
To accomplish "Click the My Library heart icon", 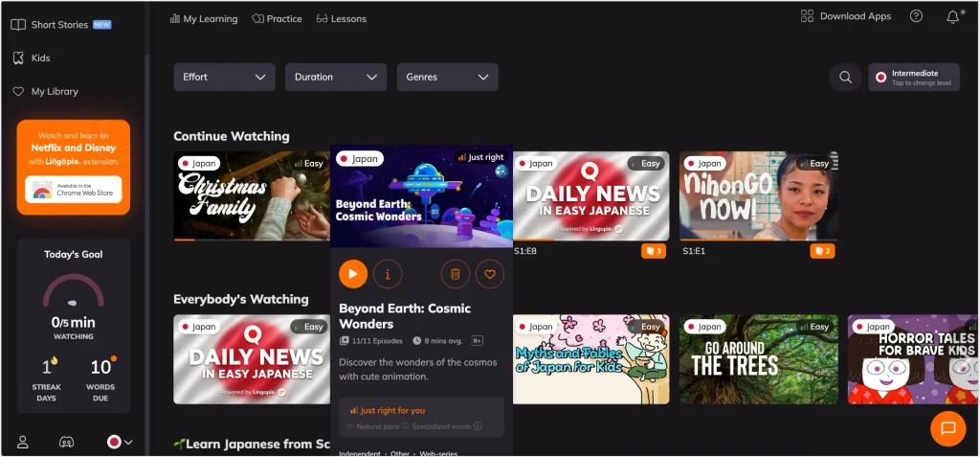I will 18,91.
